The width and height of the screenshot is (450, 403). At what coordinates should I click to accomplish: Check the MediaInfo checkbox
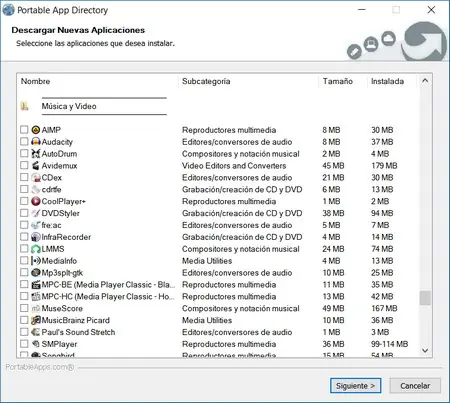coord(24,260)
